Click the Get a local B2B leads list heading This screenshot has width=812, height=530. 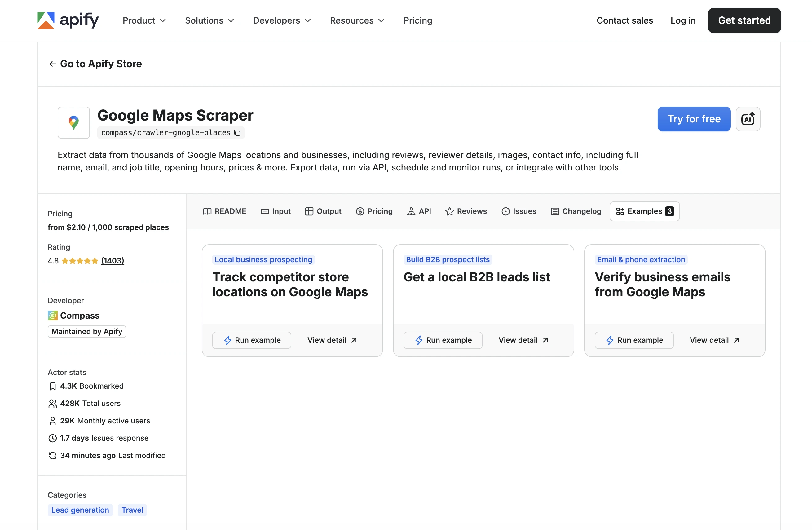pos(477,277)
